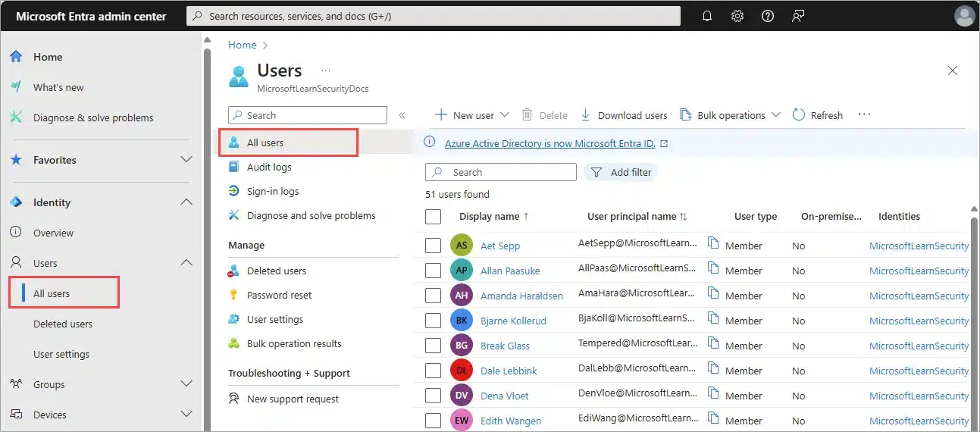980x432 pixels.
Task: Collapse the Identity section chevron
Action: coord(186,202)
